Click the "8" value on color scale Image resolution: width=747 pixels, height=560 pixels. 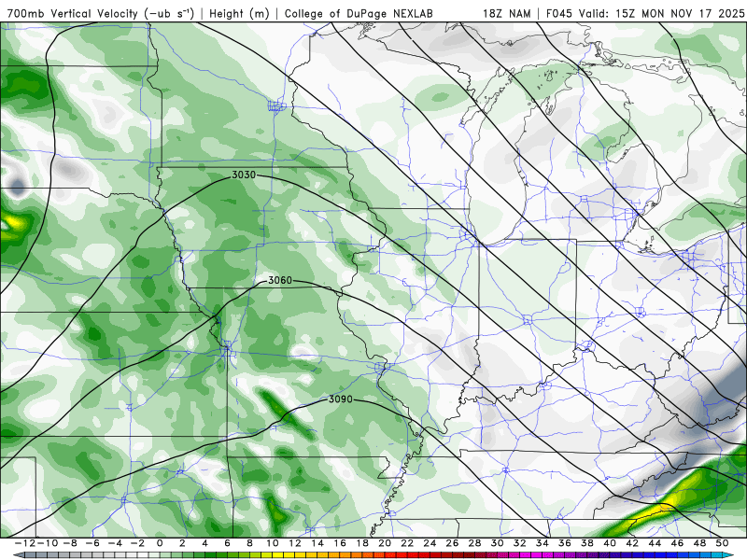click(249, 543)
